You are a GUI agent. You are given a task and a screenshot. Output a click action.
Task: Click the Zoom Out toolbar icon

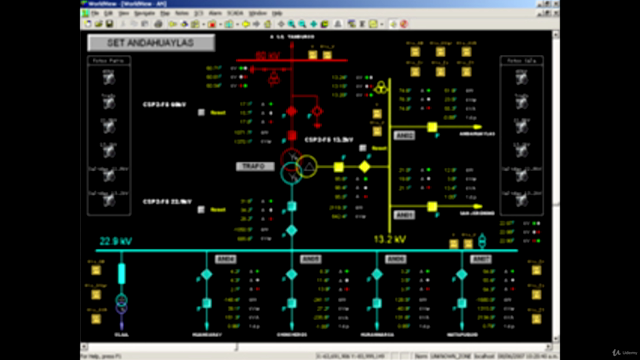(x=302, y=24)
